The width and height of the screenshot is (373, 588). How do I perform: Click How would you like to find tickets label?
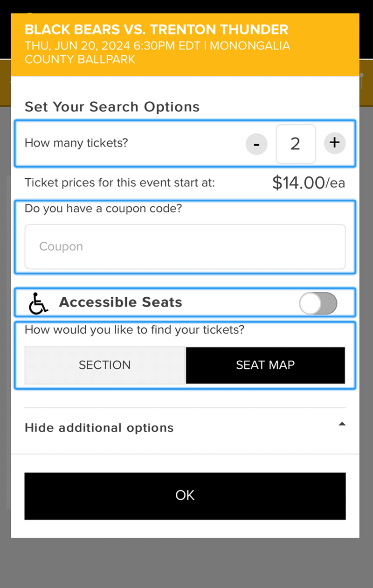(134, 330)
